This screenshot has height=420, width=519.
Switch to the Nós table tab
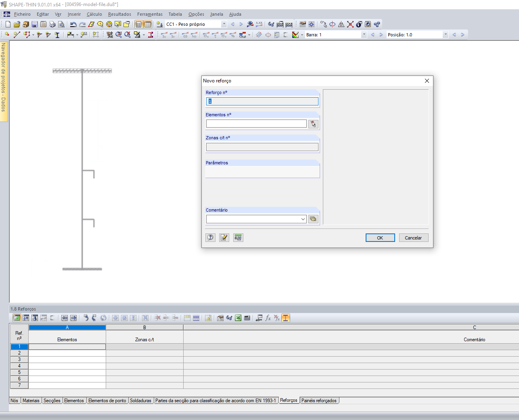(15, 401)
